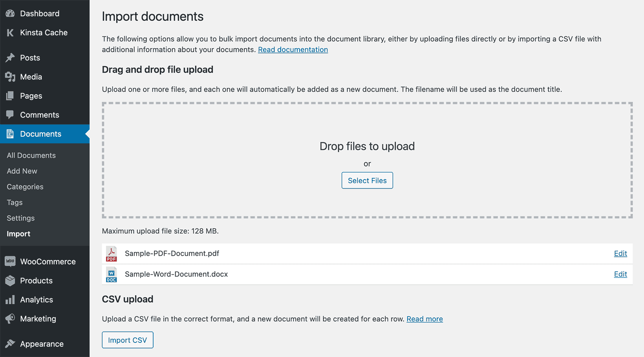This screenshot has height=357, width=644.
Task: Click the Word DOC icon for Sample-Word-Document.docx
Action: [x=111, y=274]
